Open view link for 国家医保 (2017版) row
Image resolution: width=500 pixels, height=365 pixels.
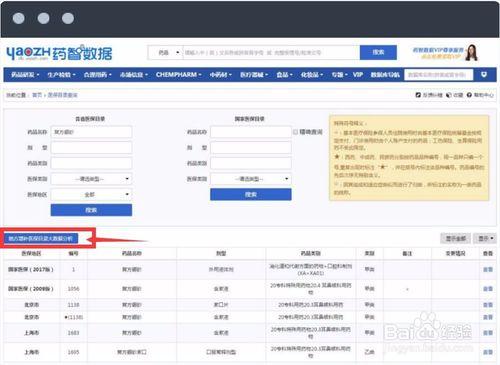point(488,269)
